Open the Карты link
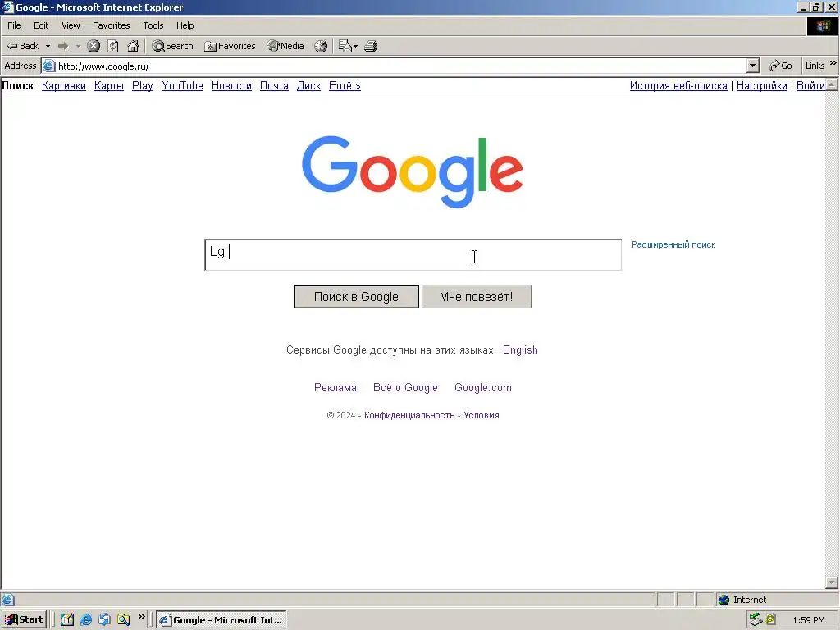Viewport: 840px width, 630px height. [109, 85]
